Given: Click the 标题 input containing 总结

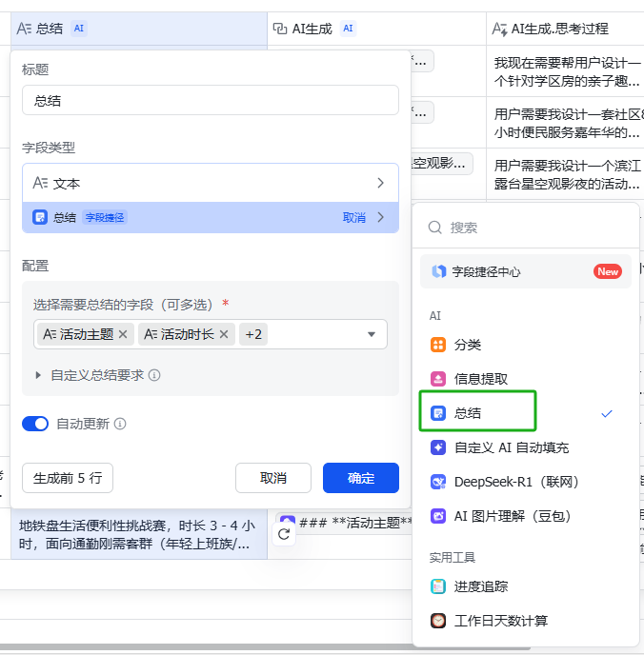Looking at the screenshot, I should (211, 100).
